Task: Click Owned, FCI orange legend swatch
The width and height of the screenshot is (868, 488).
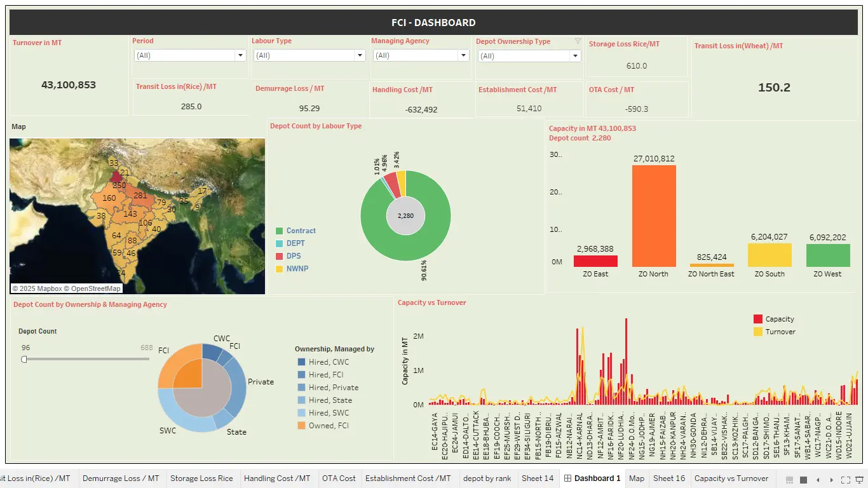Action: point(301,426)
